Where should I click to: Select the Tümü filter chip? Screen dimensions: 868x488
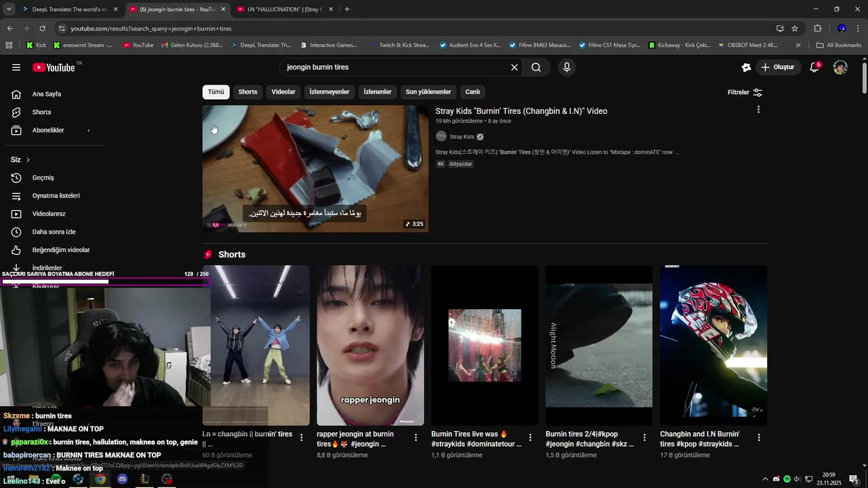(216, 92)
